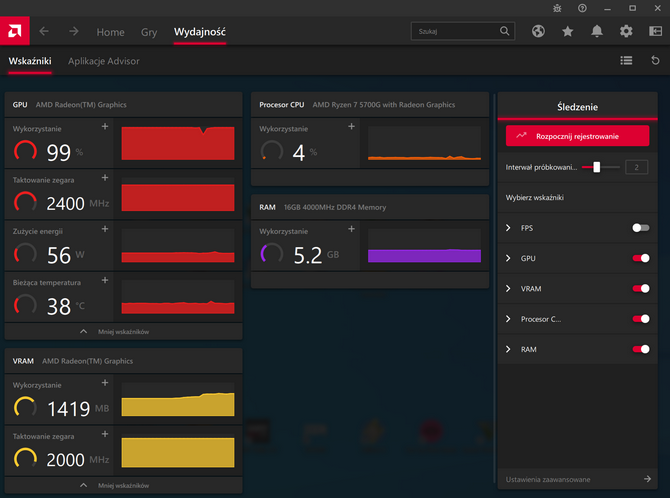Click the reset metrics icon
The width and height of the screenshot is (670, 498).
click(x=655, y=61)
